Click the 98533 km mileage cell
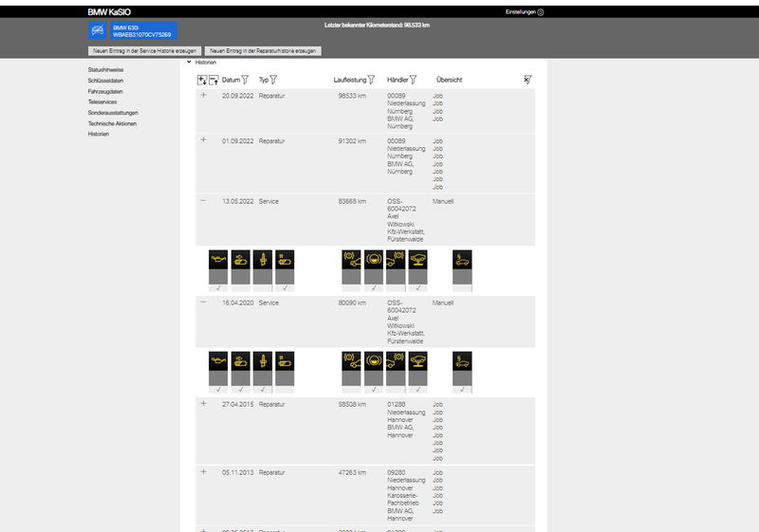 point(352,96)
